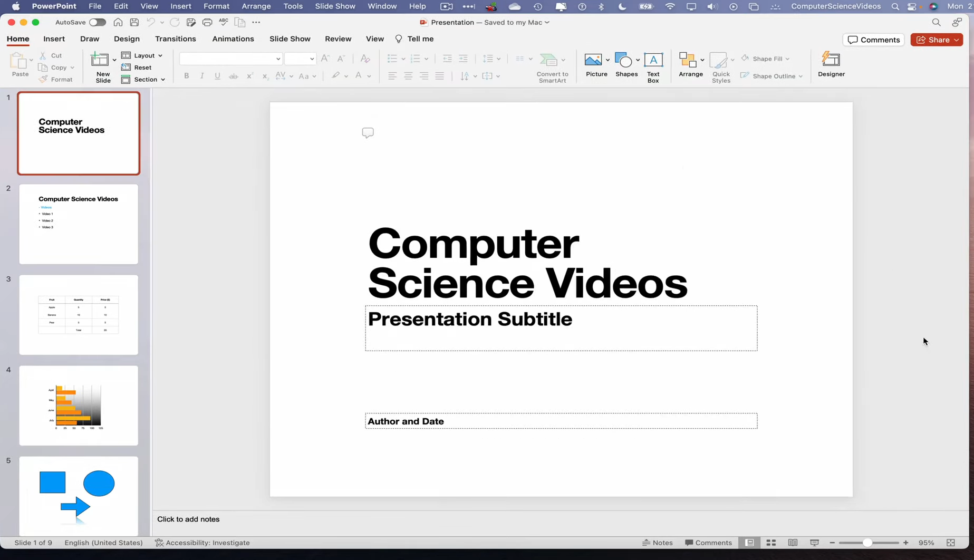
Task: Click the font color button
Action: (359, 76)
